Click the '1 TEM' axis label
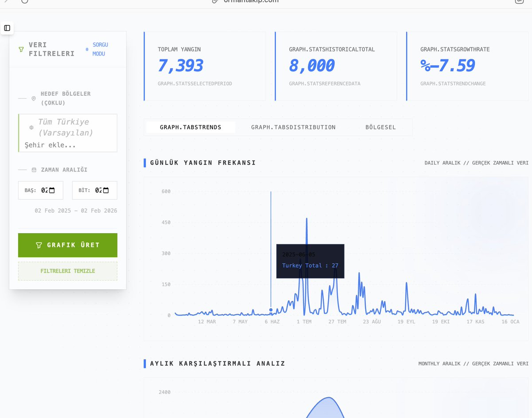Image resolution: width=532 pixels, height=418 pixels. pos(304,322)
